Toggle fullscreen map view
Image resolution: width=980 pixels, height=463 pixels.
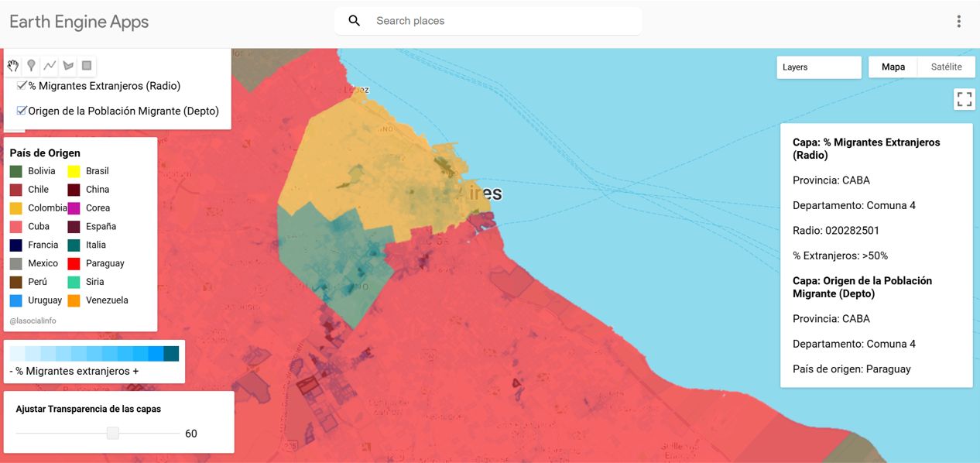(x=964, y=99)
